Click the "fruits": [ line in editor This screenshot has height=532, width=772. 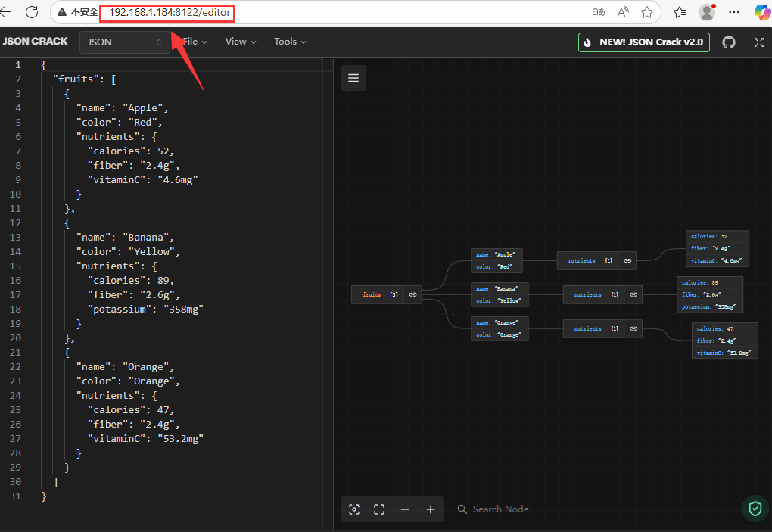point(84,79)
